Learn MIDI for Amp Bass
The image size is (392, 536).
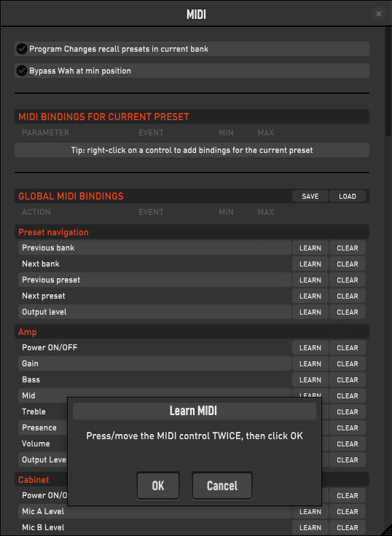310,379
